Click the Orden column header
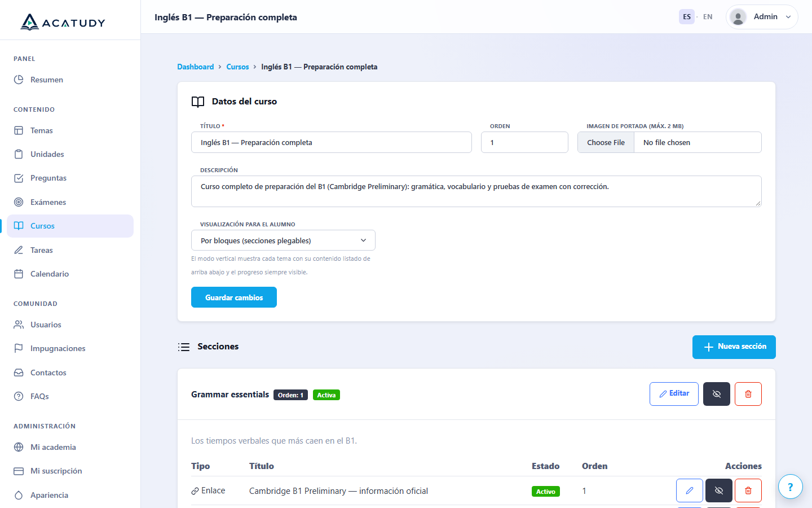This screenshot has width=812, height=508. coord(595,466)
